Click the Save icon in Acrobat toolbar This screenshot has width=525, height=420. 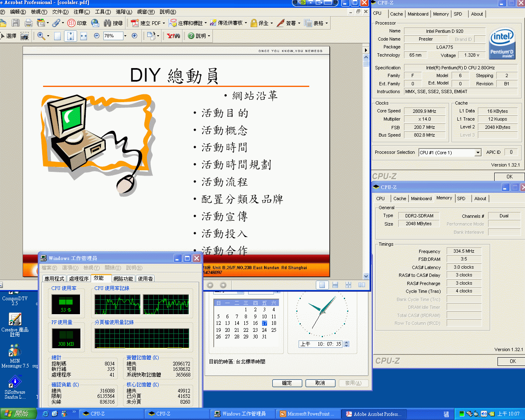tap(16, 23)
